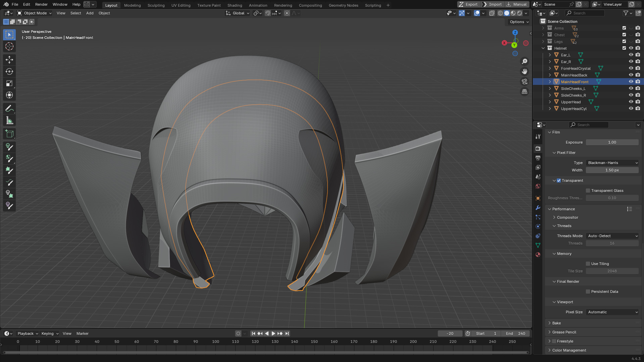Exclude Arms collection from view layer
Viewport: 644px width, 362px height.
[x=624, y=28]
